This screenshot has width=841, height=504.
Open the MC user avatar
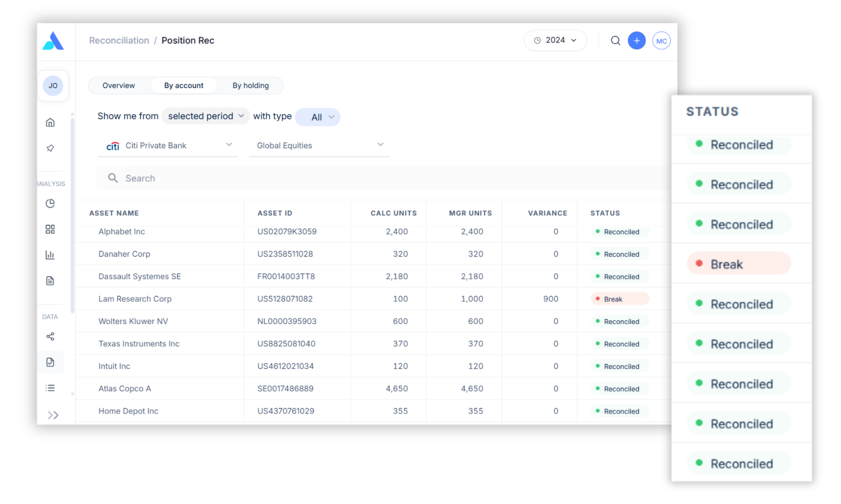tap(661, 41)
